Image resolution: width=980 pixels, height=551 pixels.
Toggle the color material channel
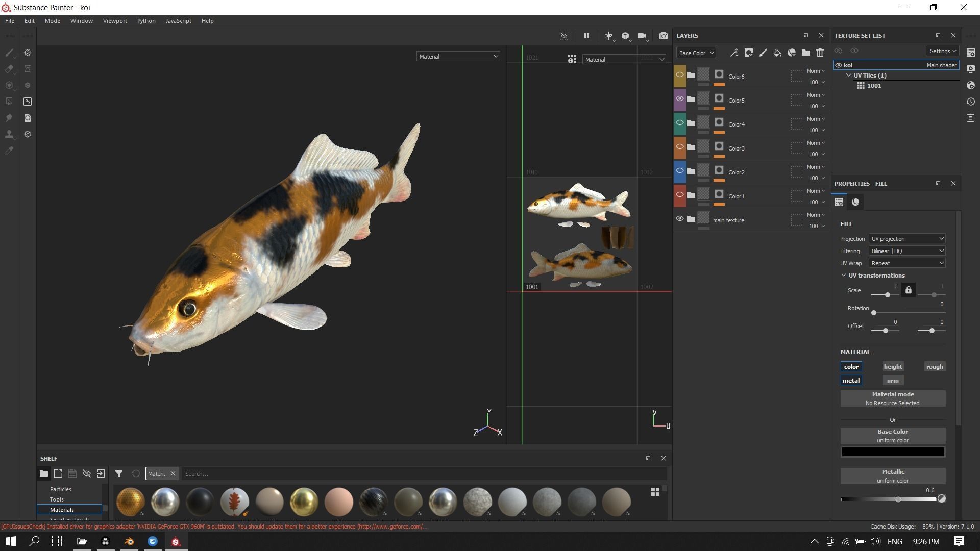(x=851, y=367)
